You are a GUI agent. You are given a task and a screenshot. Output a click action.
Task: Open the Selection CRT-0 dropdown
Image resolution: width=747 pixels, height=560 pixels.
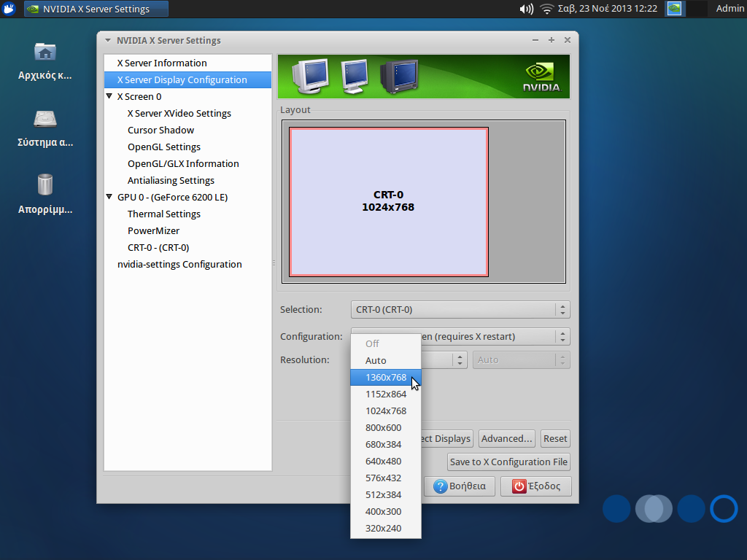460,309
